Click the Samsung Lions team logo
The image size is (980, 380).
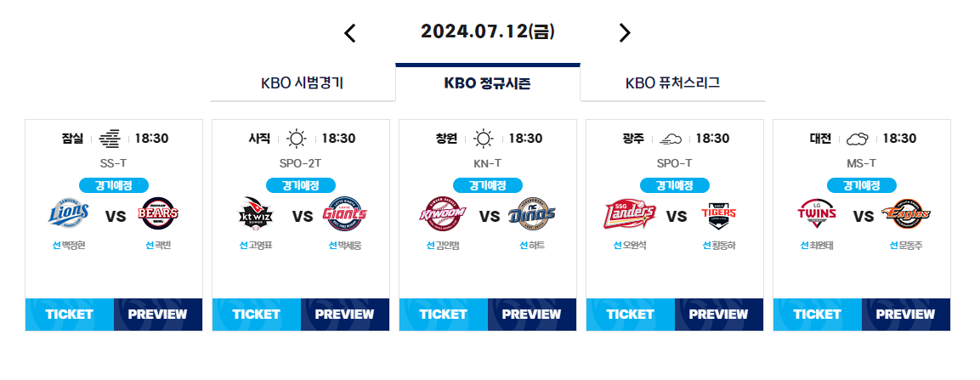[x=69, y=214]
